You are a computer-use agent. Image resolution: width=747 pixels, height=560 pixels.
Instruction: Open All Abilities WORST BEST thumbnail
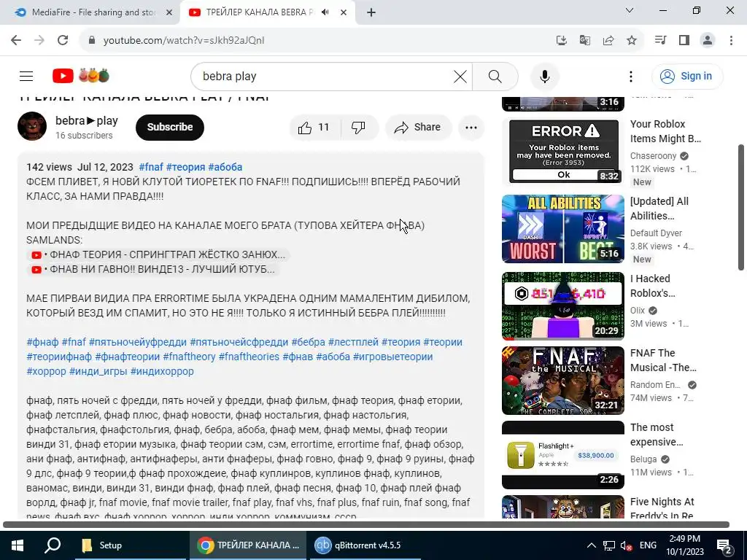563,228
